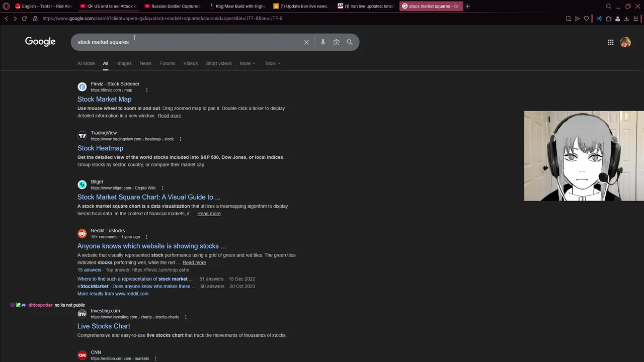Click the browser address bar URL
644x362 pixels.
163,19
